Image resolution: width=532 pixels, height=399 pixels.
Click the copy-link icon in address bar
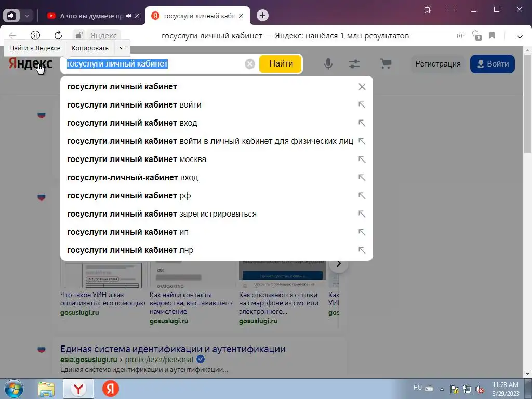tap(460, 35)
